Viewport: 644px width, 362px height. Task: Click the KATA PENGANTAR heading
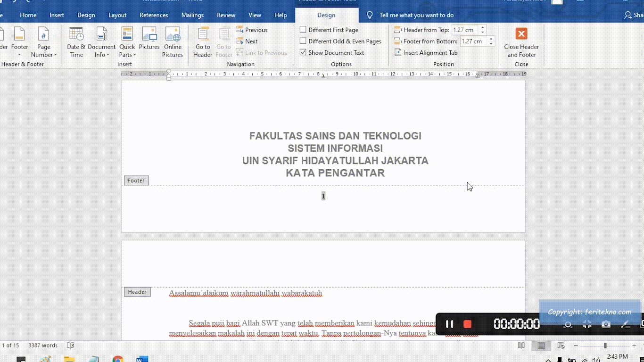pyautogui.click(x=335, y=173)
